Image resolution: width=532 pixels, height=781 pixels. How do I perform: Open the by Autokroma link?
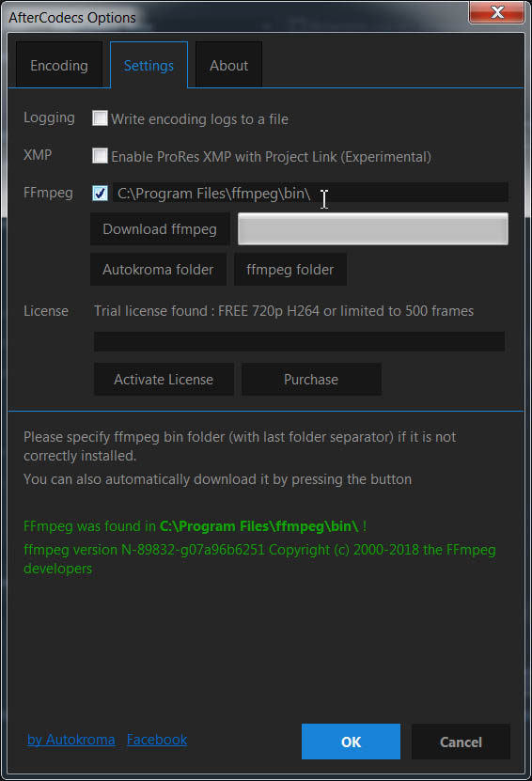(x=71, y=740)
